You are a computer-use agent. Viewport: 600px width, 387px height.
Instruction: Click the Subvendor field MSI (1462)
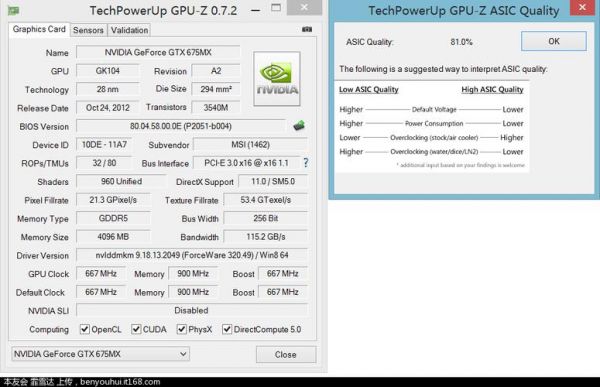pyautogui.click(x=250, y=145)
